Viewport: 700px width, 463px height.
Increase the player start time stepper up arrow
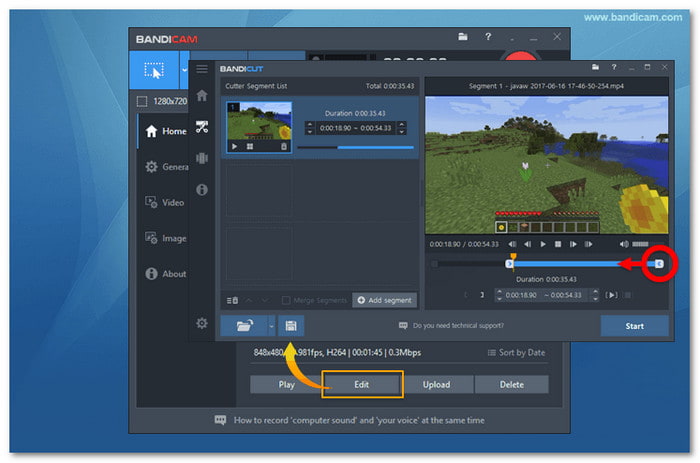(x=500, y=292)
